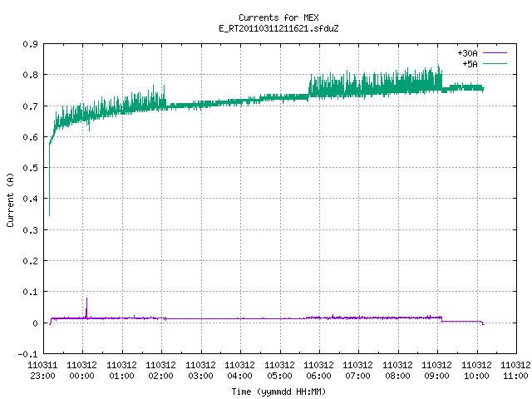This screenshot has height=399, width=532.
Task: Click the y-axis tick value 0.4
Action: click(x=31, y=199)
